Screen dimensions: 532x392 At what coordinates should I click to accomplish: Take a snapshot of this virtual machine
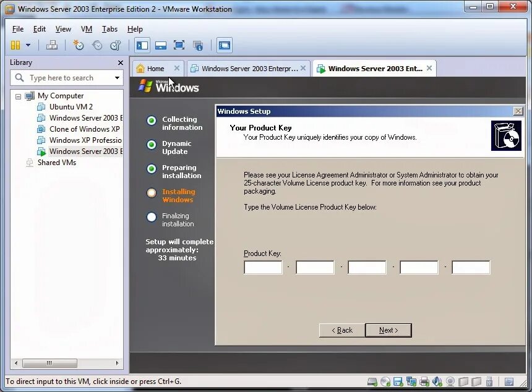pos(79,45)
